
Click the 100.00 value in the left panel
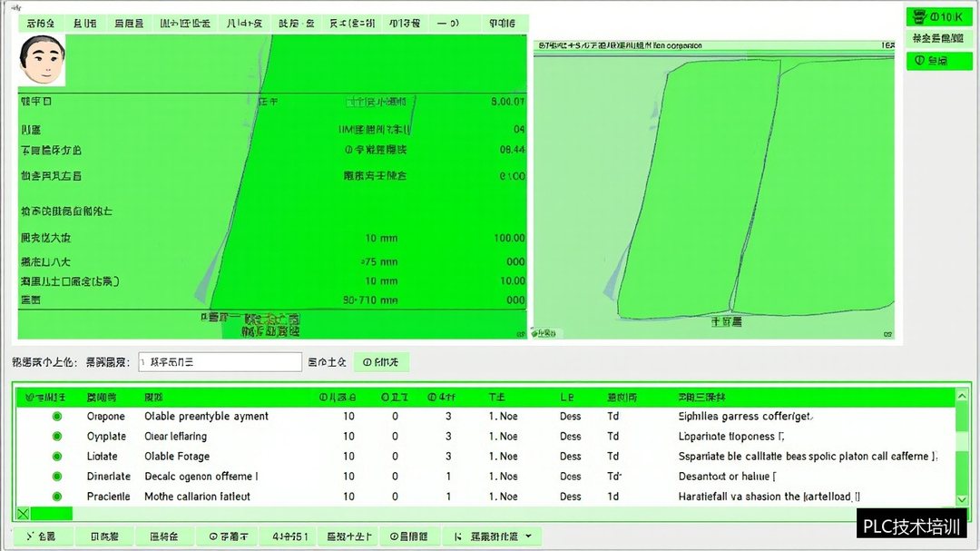(x=509, y=239)
